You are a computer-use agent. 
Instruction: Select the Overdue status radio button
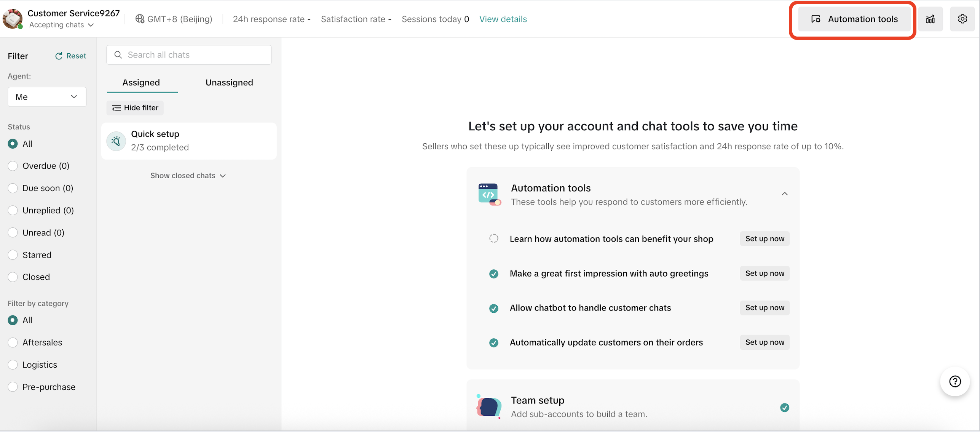pyautogui.click(x=13, y=166)
